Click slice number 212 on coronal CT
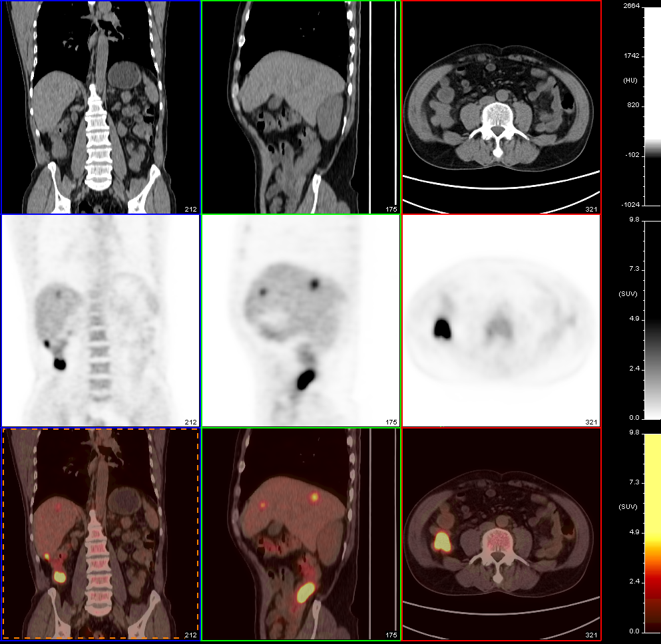Image resolution: width=661 pixels, height=644 pixels. (x=190, y=209)
